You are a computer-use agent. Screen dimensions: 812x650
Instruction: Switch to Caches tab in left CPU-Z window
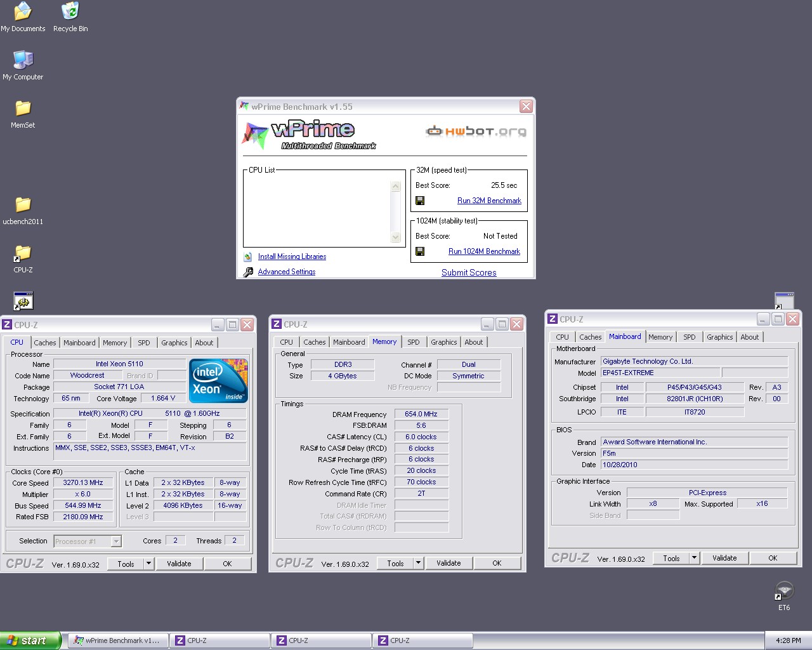(x=45, y=343)
